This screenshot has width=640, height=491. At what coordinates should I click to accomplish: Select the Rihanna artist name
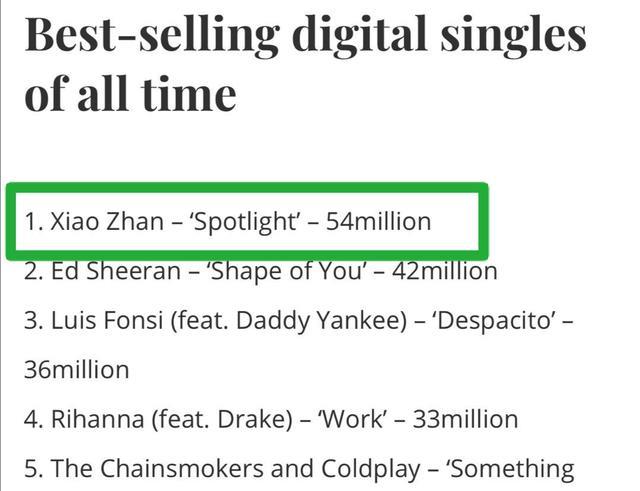(98, 419)
